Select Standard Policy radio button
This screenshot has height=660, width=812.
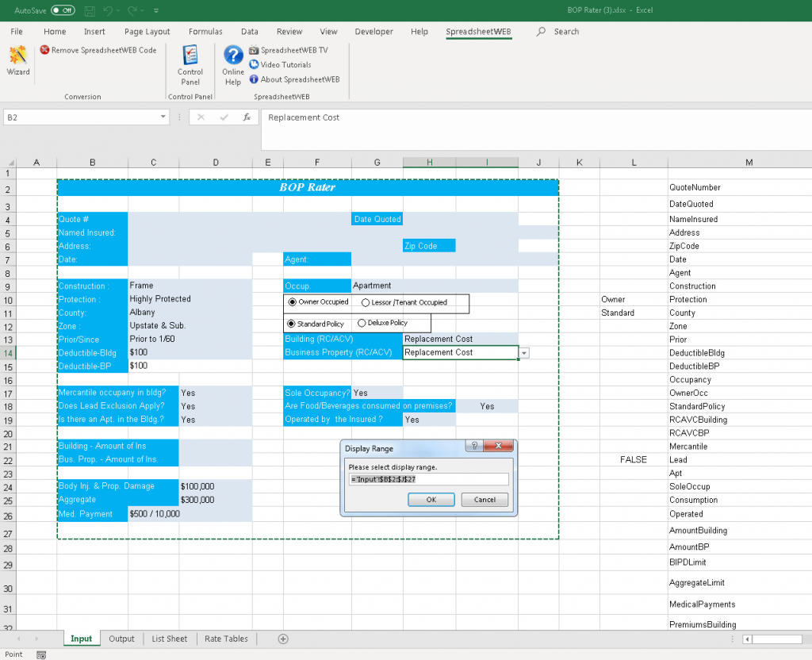[291, 324]
